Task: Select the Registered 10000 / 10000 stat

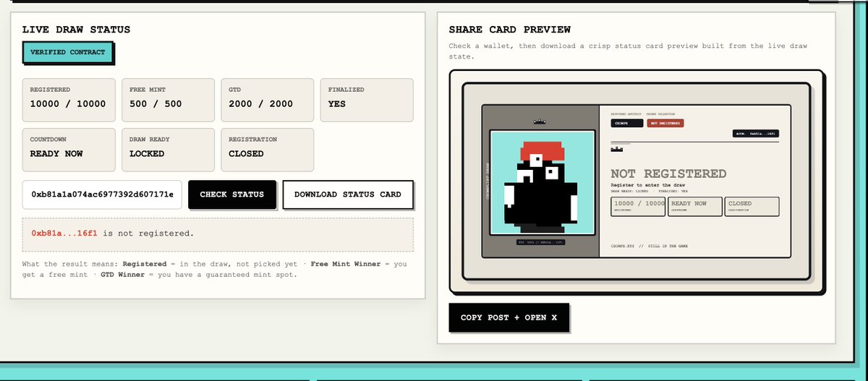Action: (x=69, y=100)
